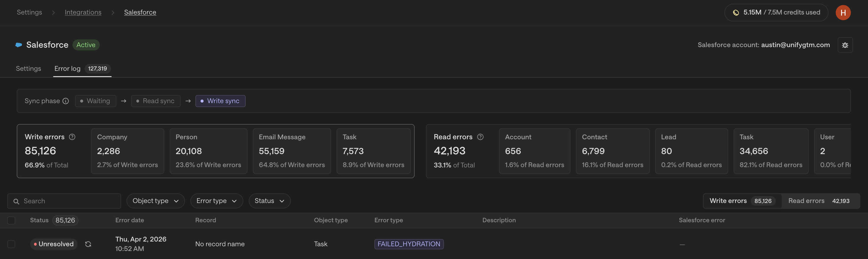Viewport: 868px width, 259px height.
Task: Click the Record column header
Action: 206,220
